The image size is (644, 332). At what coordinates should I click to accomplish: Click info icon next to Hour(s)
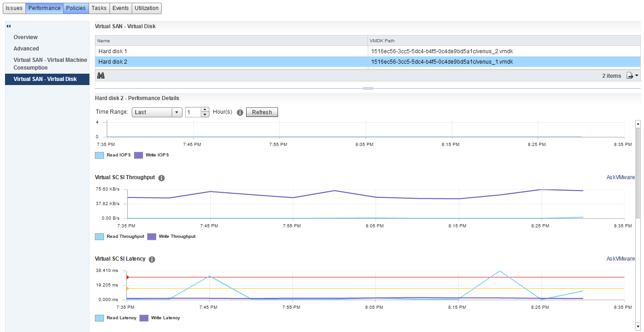point(240,112)
